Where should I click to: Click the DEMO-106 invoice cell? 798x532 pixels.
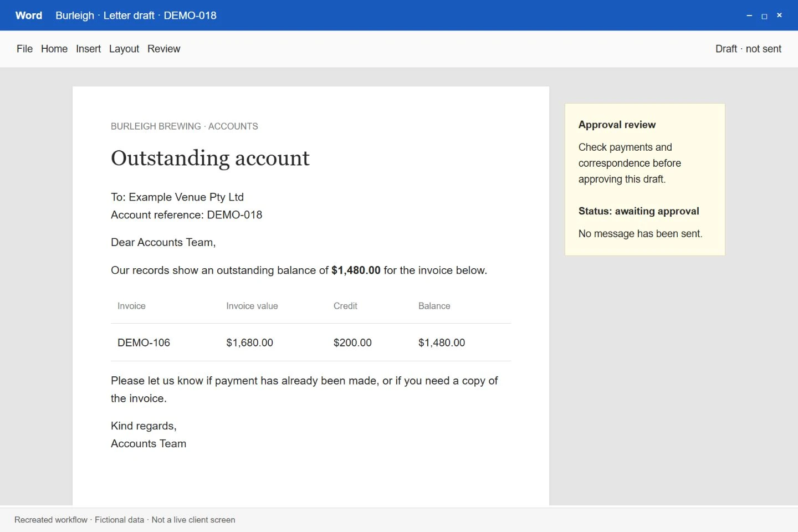144,342
